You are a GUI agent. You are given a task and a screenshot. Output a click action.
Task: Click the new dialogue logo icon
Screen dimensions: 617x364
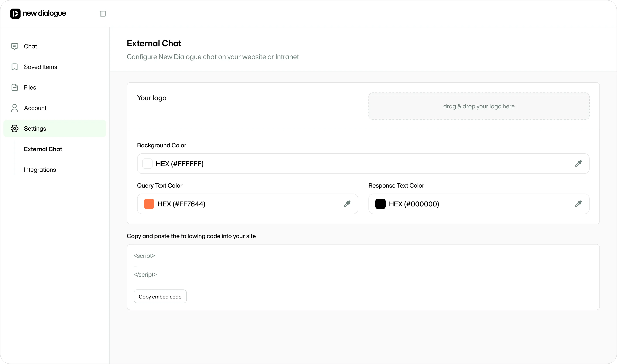(x=15, y=14)
